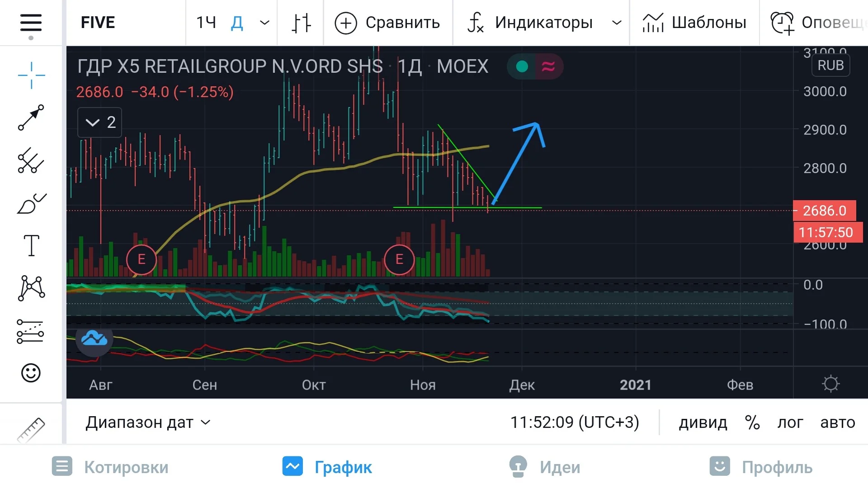The height and width of the screenshot is (488, 868).
Task: Click the price change −34.0 (−1.25%) text
Action: (182, 92)
